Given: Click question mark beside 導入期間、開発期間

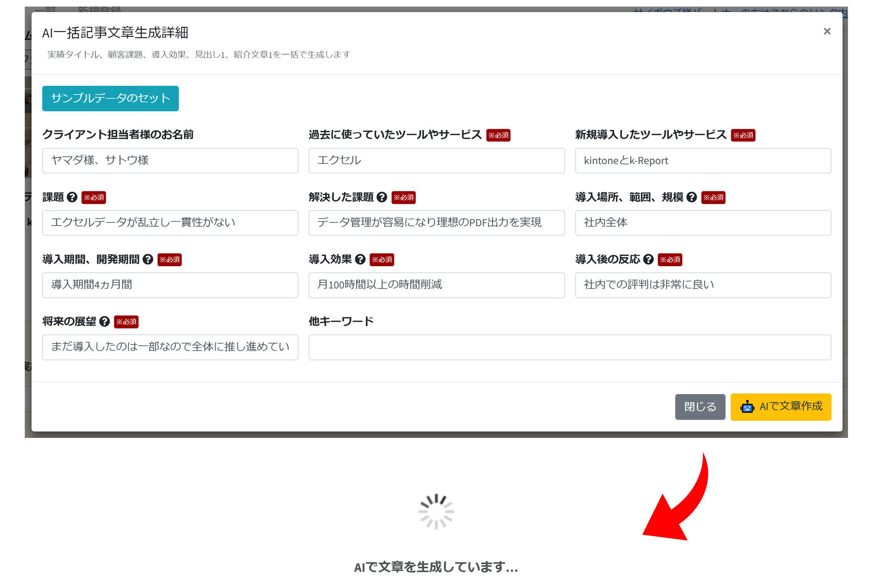Looking at the screenshot, I should pyautogui.click(x=148, y=259).
